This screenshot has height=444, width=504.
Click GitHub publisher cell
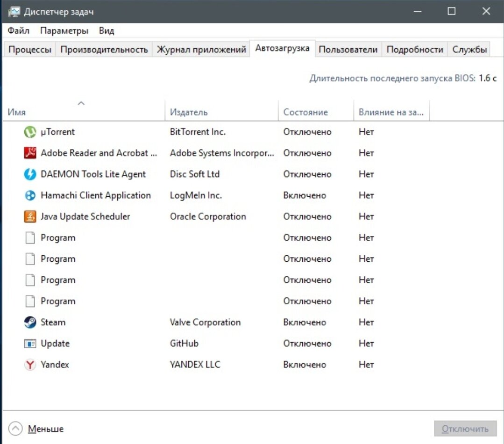(x=184, y=344)
